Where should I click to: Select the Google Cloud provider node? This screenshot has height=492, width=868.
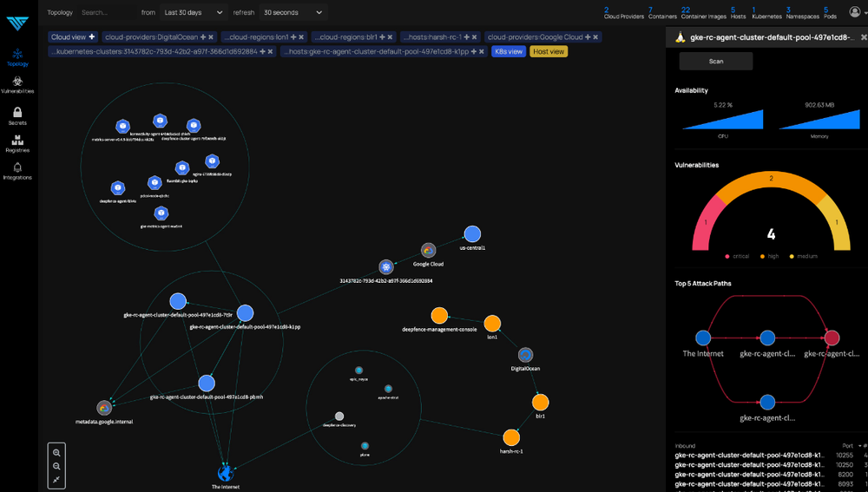[428, 250]
